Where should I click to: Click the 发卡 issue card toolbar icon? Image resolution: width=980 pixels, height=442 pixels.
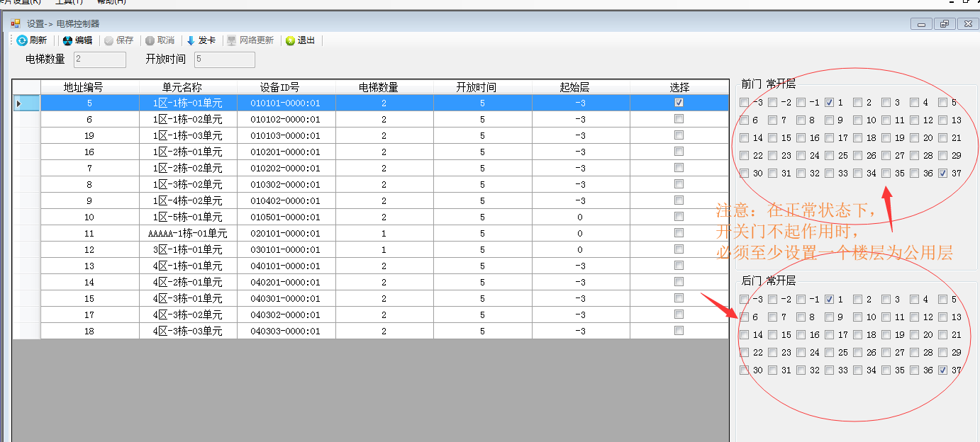coord(191,41)
